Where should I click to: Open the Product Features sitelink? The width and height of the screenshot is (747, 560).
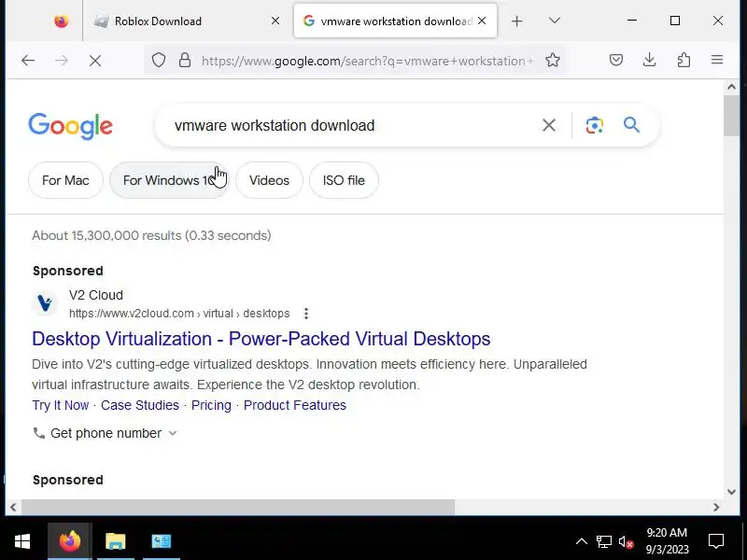point(295,405)
